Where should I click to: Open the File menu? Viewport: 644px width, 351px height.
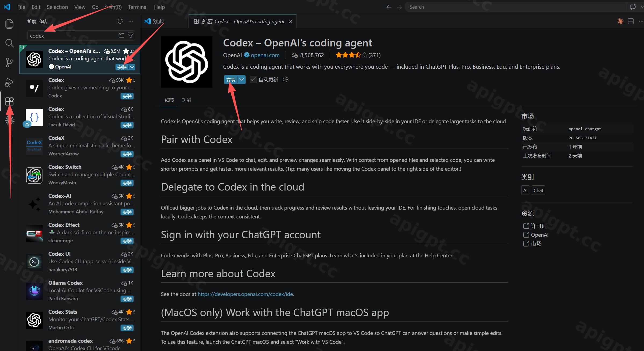[21, 7]
